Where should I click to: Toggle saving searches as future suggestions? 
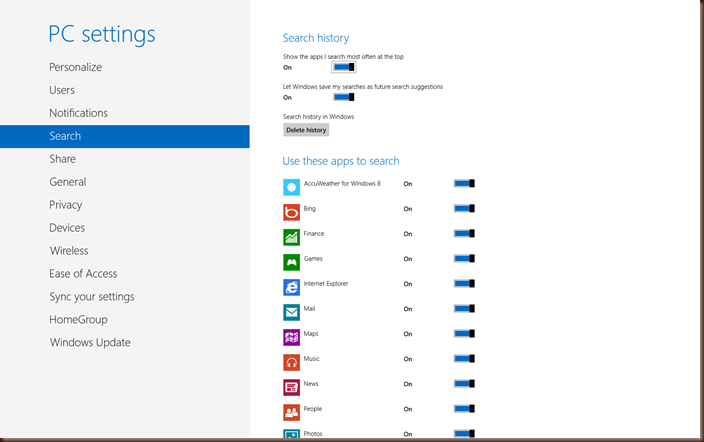(x=343, y=97)
